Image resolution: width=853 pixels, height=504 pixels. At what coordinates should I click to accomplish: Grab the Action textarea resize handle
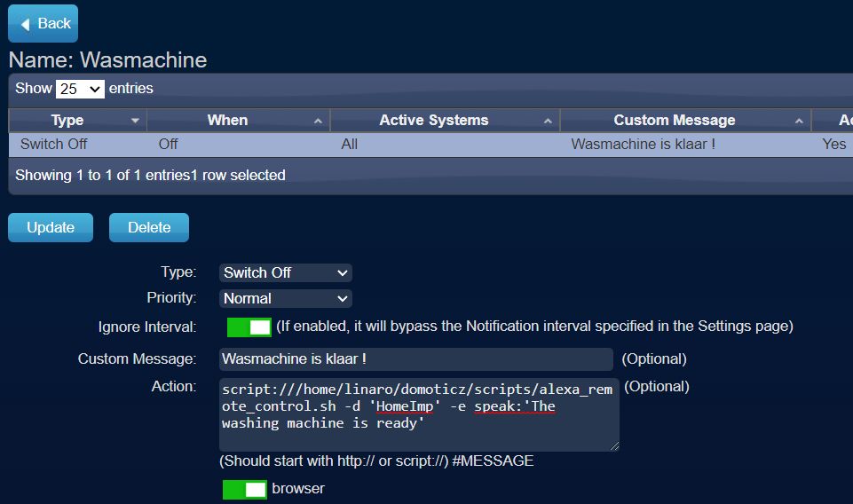(614, 446)
